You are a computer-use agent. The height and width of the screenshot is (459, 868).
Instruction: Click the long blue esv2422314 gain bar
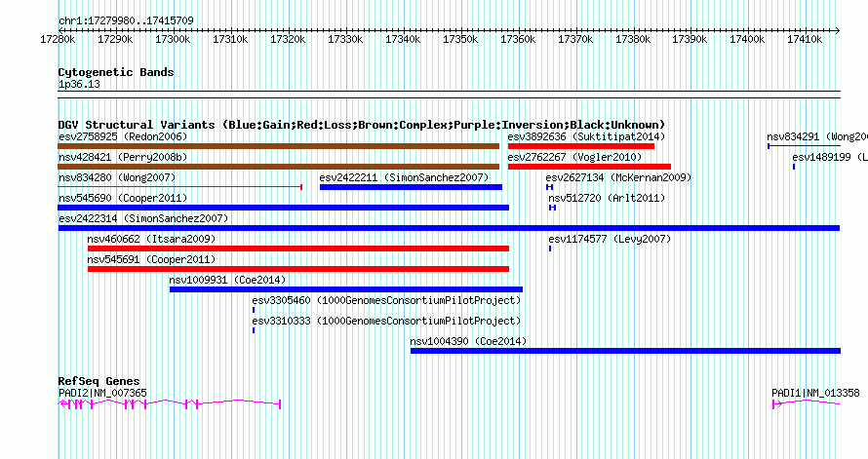(x=449, y=228)
